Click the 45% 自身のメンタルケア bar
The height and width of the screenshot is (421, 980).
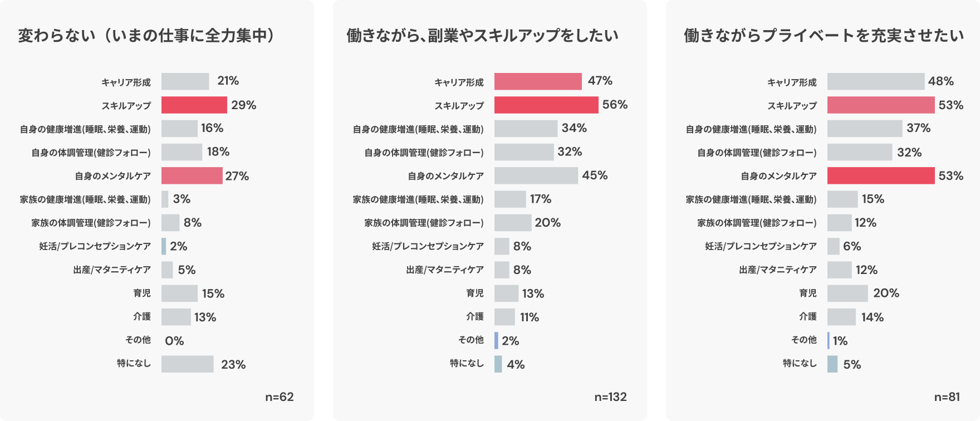click(x=536, y=175)
